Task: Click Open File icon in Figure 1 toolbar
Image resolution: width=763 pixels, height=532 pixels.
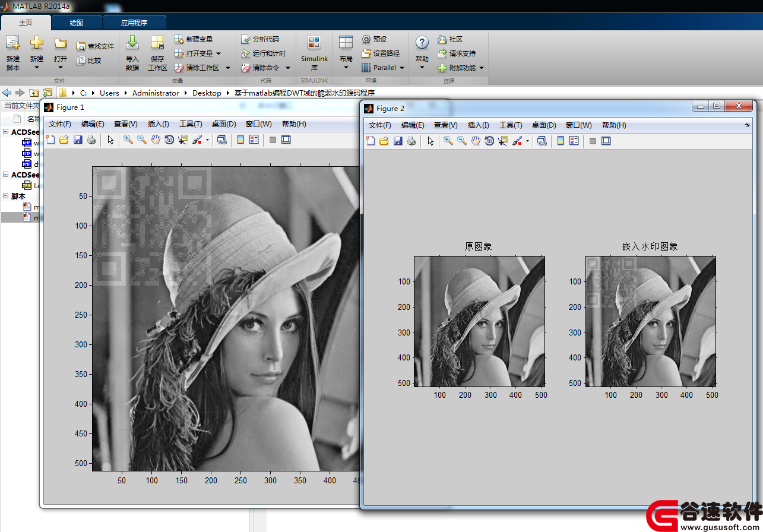Action: click(x=64, y=140)
